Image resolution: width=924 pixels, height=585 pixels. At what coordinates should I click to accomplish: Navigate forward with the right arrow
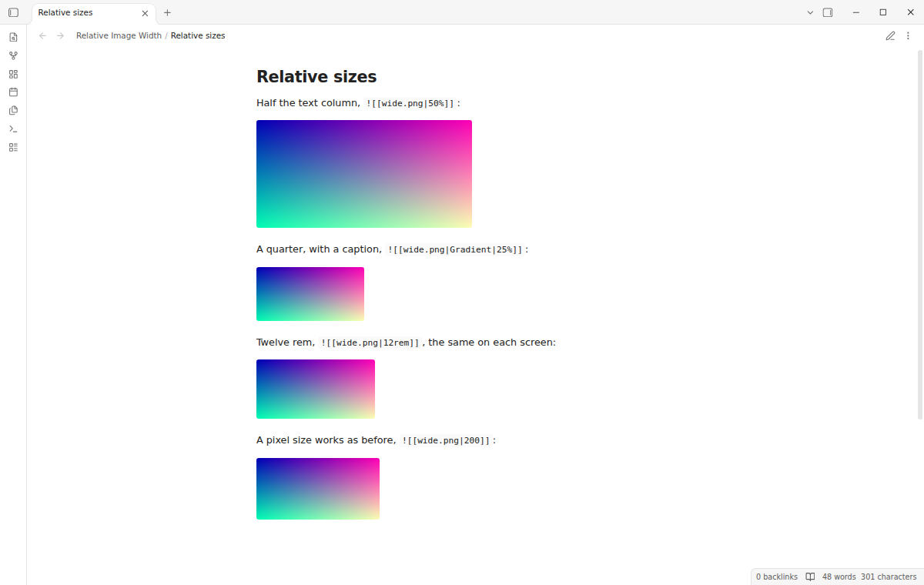point(60,35)
